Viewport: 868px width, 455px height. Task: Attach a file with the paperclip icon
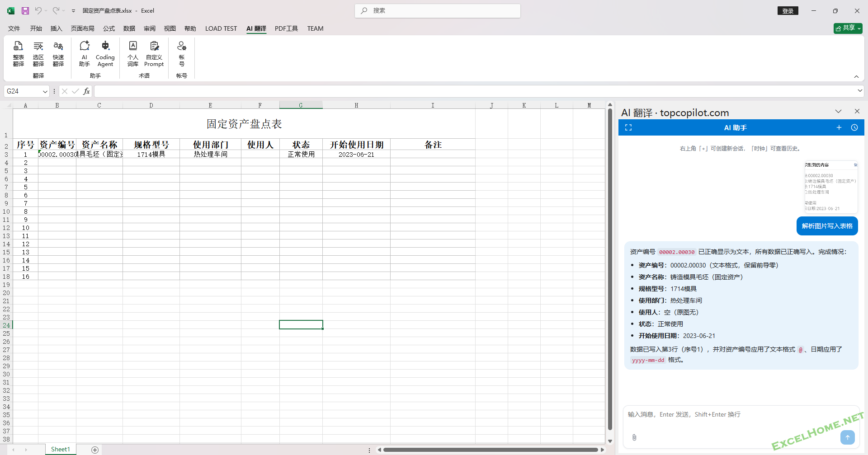634,437
